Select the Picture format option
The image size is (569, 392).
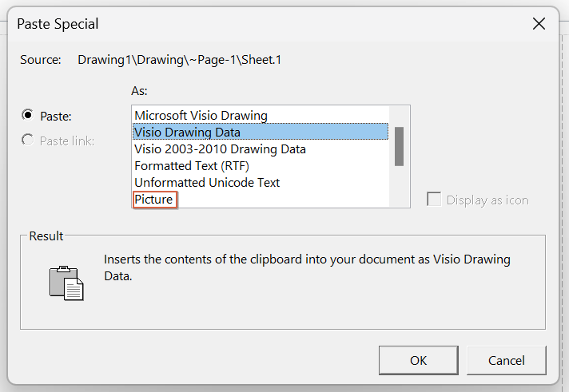click(x=155, y=200)
